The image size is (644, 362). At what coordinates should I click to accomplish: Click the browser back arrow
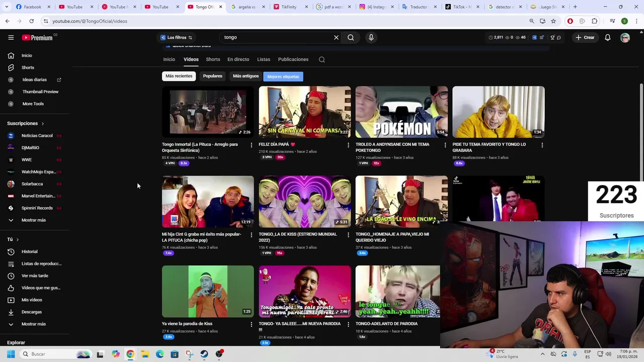[x=7, y=21]
